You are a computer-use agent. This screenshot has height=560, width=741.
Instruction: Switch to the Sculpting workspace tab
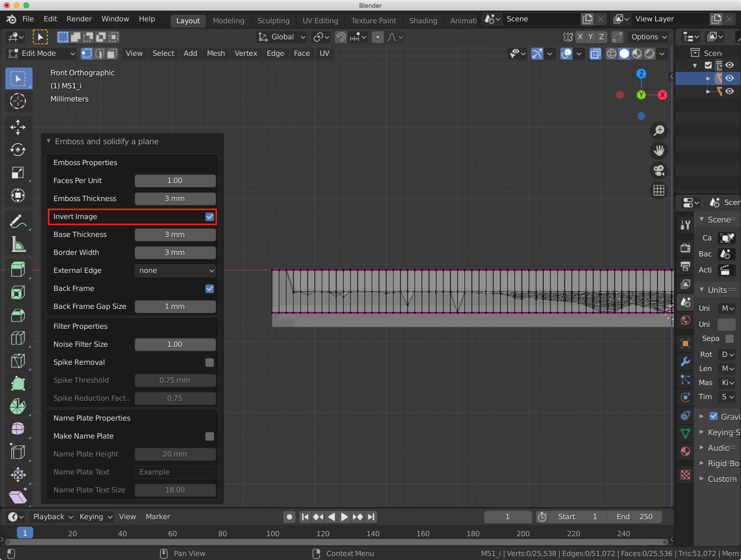tap(273, 20)
